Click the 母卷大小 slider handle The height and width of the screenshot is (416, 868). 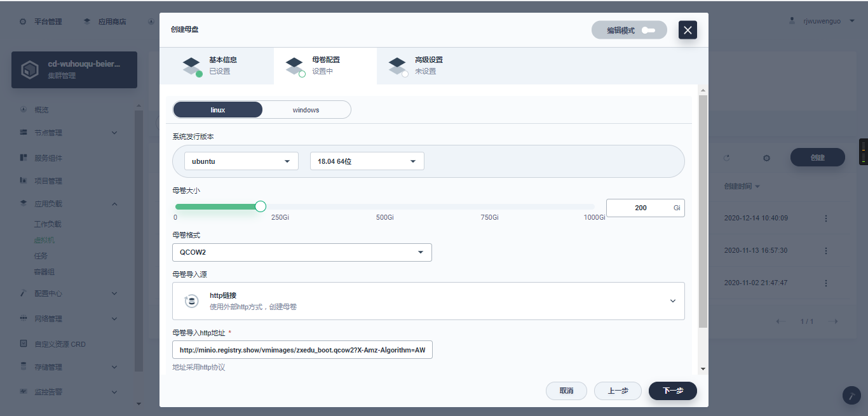pos(260,206)
